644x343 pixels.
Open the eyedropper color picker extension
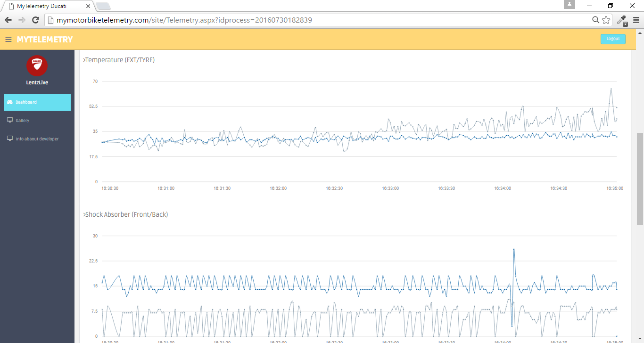[x=622, y=20]
